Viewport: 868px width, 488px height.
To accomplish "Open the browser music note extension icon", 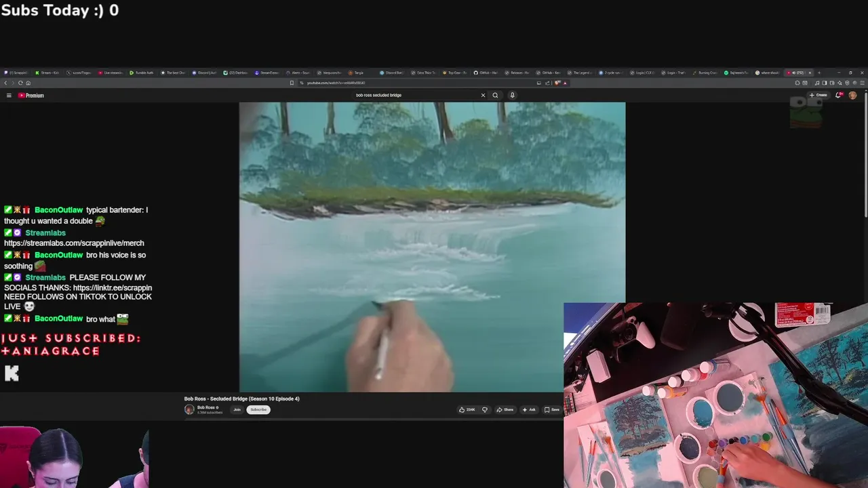I will pyautogui.click(x=817, y=83).
